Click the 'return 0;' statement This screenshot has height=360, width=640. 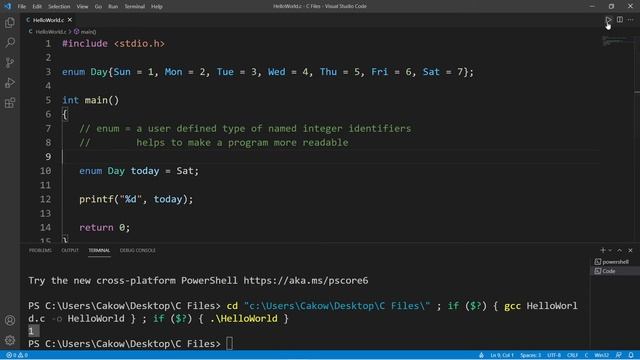[104, 227]
